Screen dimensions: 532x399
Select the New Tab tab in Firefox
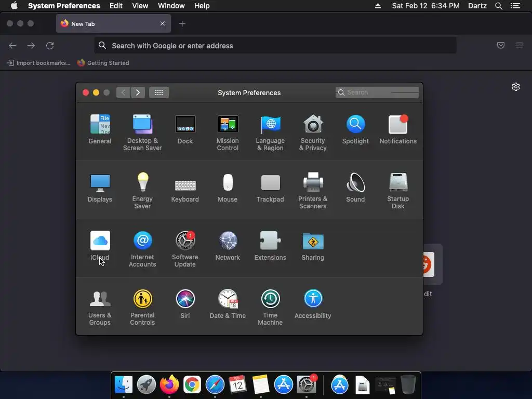[x=113, y=24]
